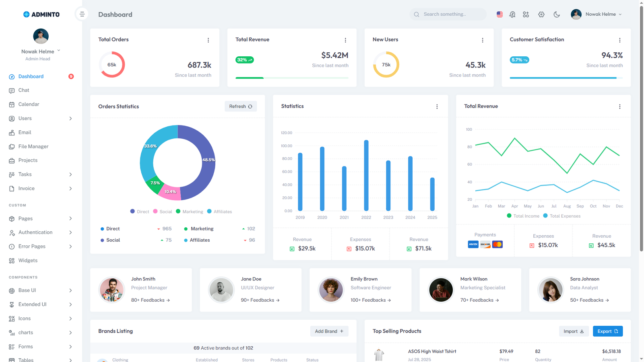Click the Customer Satisfaction options icon
This screenshot has width=644, height=362.
click(619, 40)
